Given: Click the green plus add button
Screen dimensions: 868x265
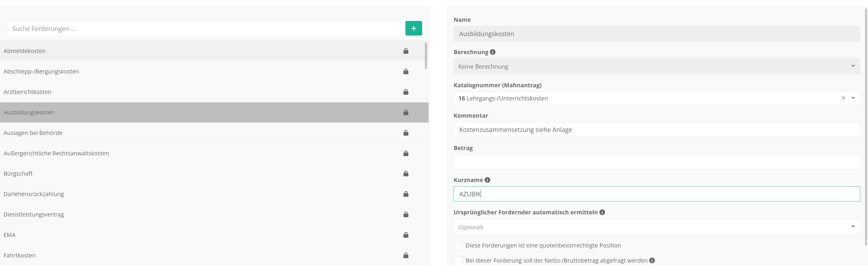Looking at the screenshot, I should [x=414, y=29].
